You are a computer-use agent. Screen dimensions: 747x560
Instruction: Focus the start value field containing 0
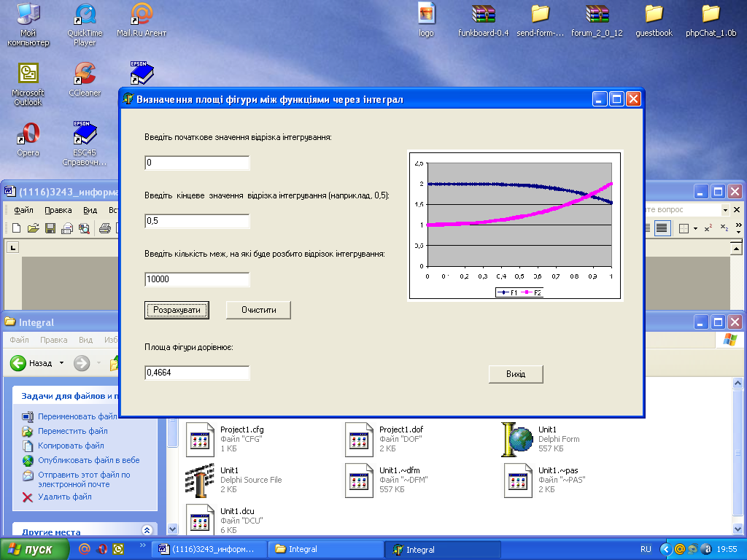[x=197, y=163]
